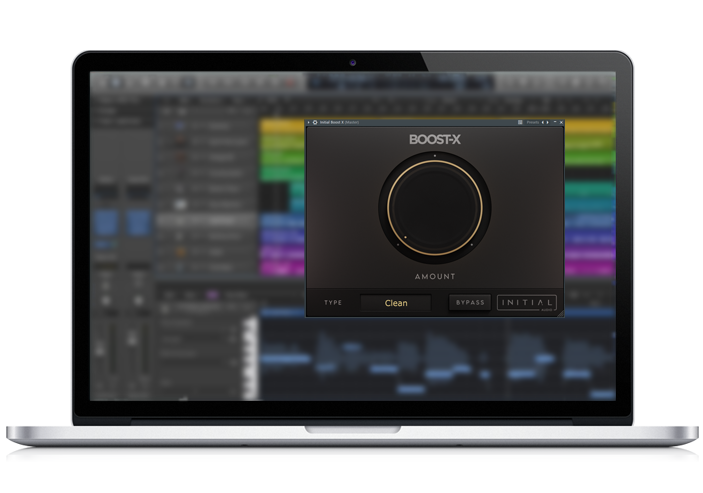
Task: Expand the plugin window menu arrow
Action: point(308,122)
